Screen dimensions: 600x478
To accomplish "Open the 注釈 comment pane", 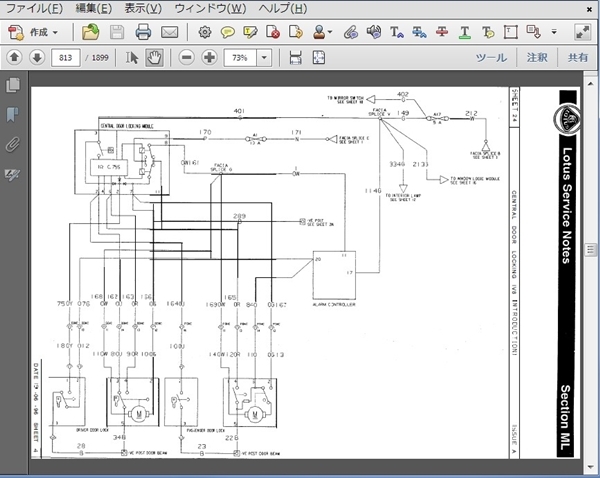I will tap(536, 58).
